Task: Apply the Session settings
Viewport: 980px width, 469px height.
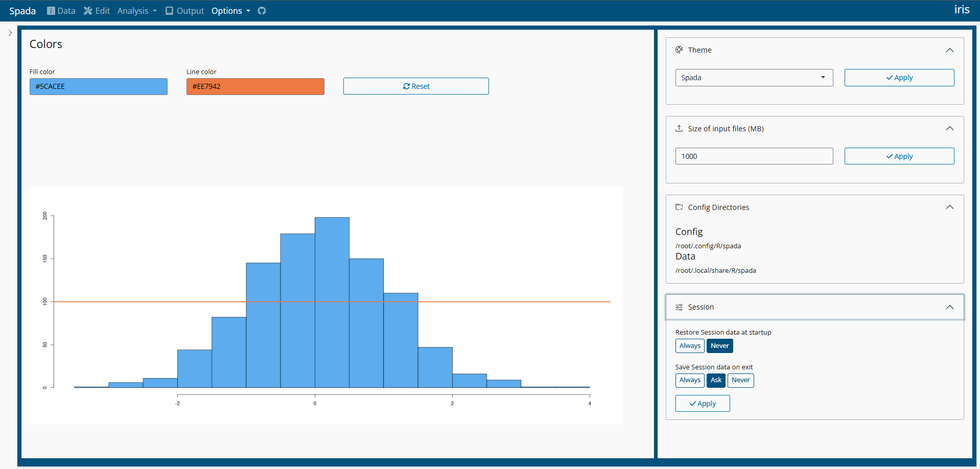Action: point(703,404)
